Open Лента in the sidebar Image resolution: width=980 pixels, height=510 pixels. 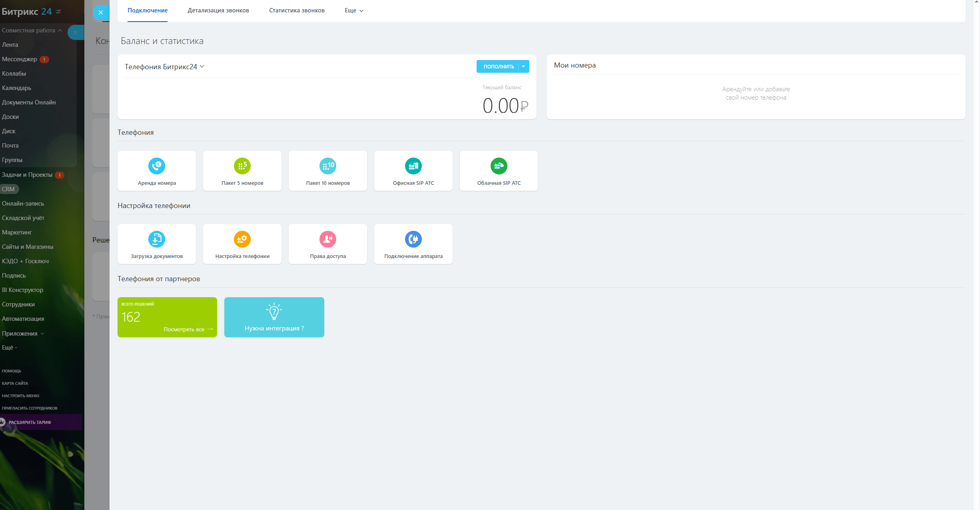coord(10,45)
